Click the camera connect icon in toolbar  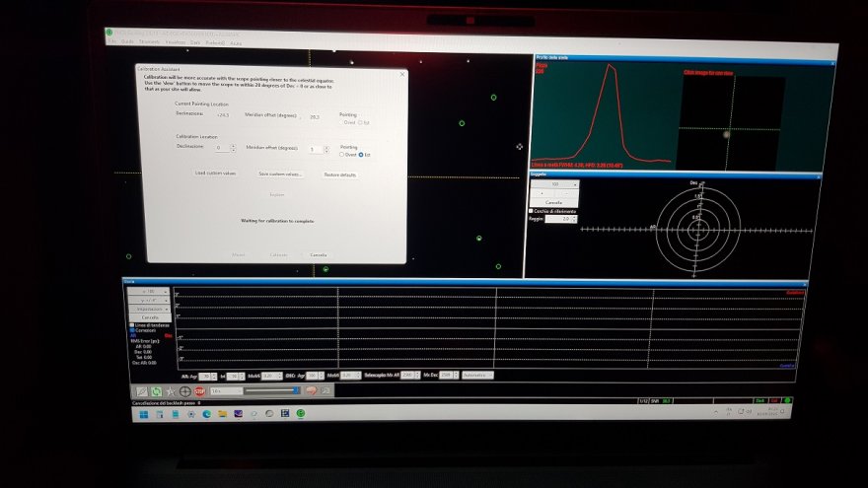coord(142,391)
